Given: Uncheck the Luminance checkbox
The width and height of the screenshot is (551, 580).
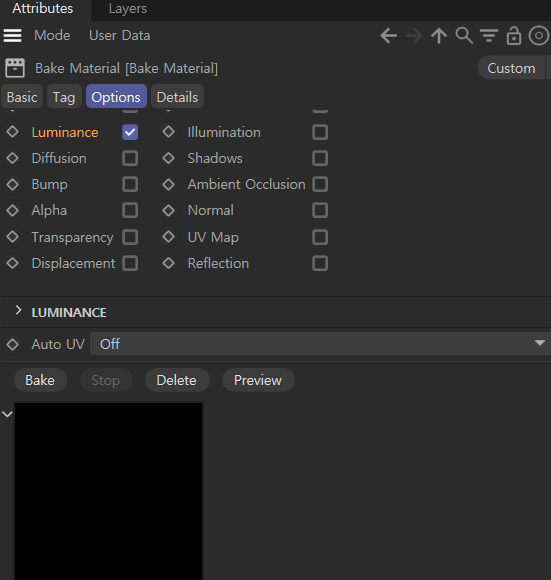Looking at the screenshot, I should click(130, 132).
